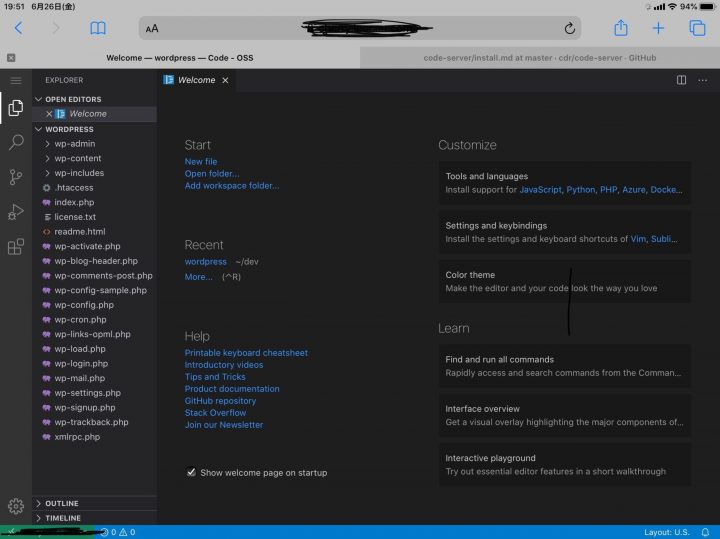Open the Search view in activity bar
The height and width of the screenshot is (539, 720).
[16, 142]
